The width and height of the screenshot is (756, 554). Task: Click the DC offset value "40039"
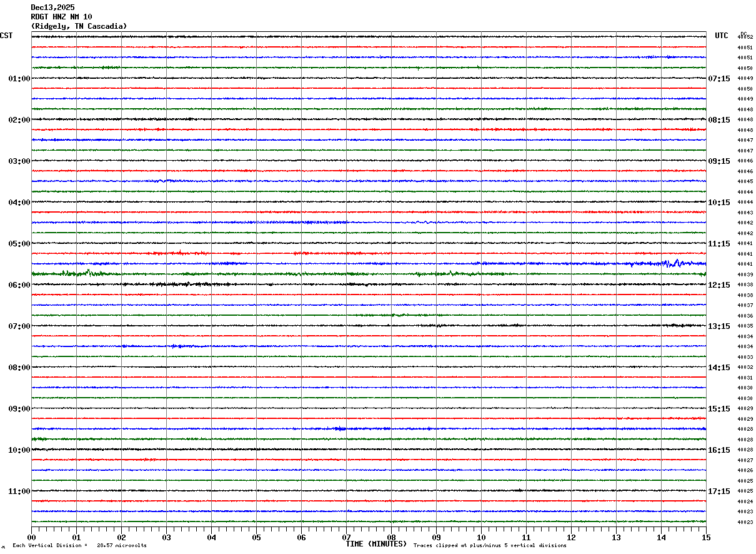point(745,274)
